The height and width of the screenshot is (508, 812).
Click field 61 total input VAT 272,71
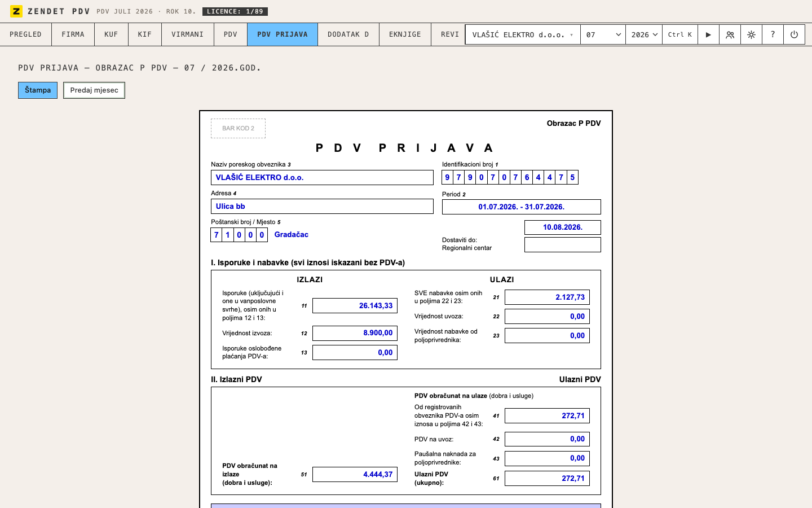click(x=547, y=478)
